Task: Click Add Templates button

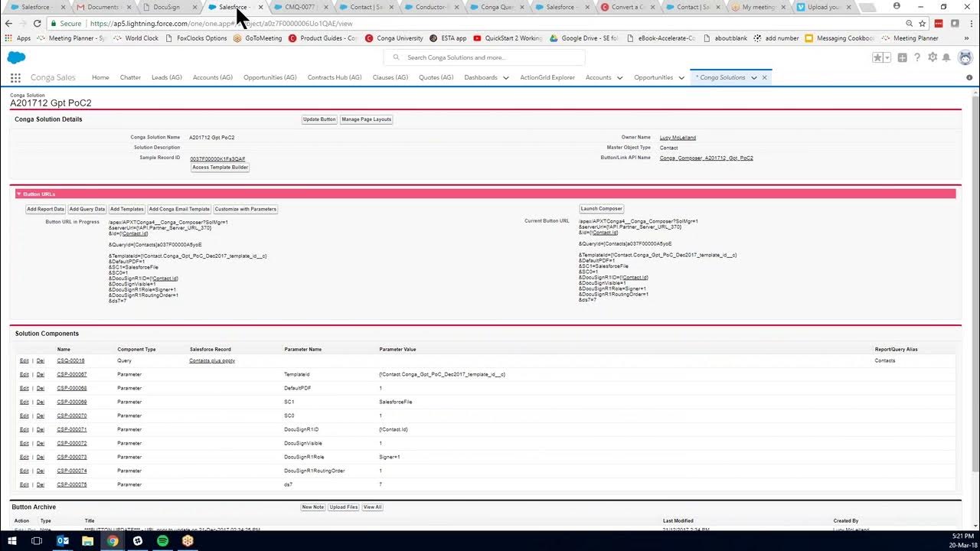Action: [x=127, y=209]
